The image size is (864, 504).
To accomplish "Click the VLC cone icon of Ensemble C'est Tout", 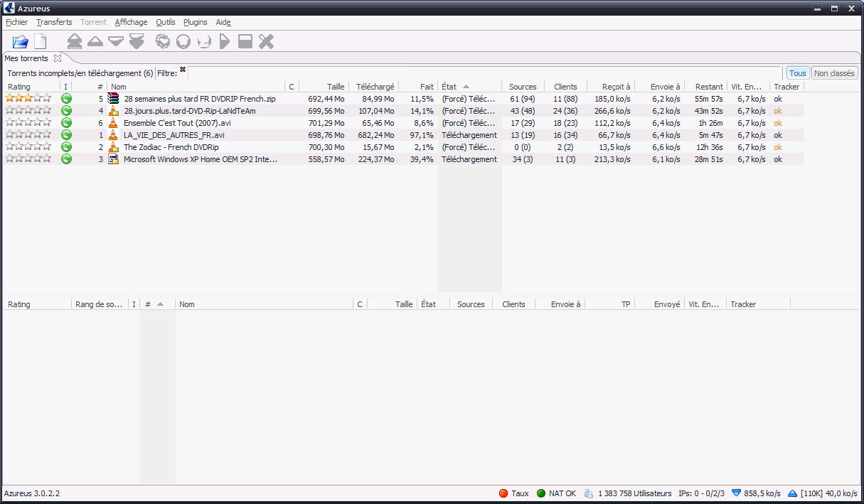I will tap(113, 123).
